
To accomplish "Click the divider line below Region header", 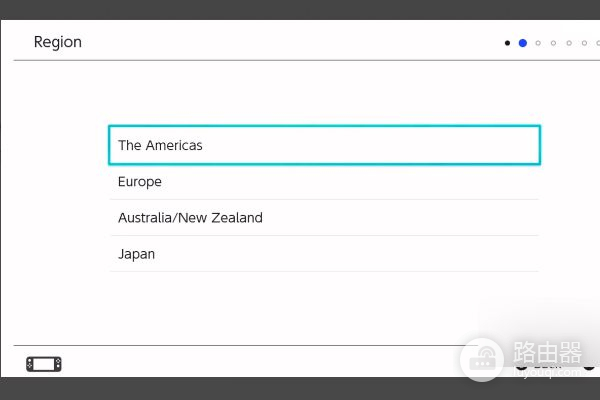I will [x=300, y=61].
